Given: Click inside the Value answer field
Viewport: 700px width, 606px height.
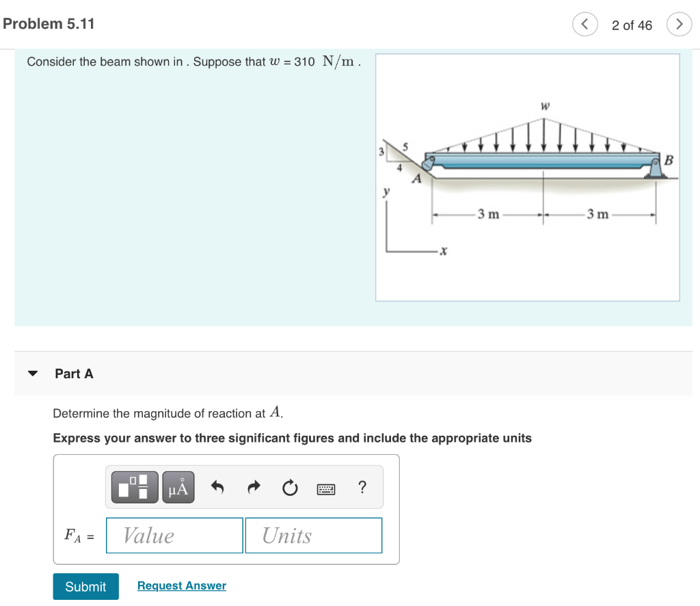Looking at the screenshot, I should pyautogui.click(x=174, y=536).
